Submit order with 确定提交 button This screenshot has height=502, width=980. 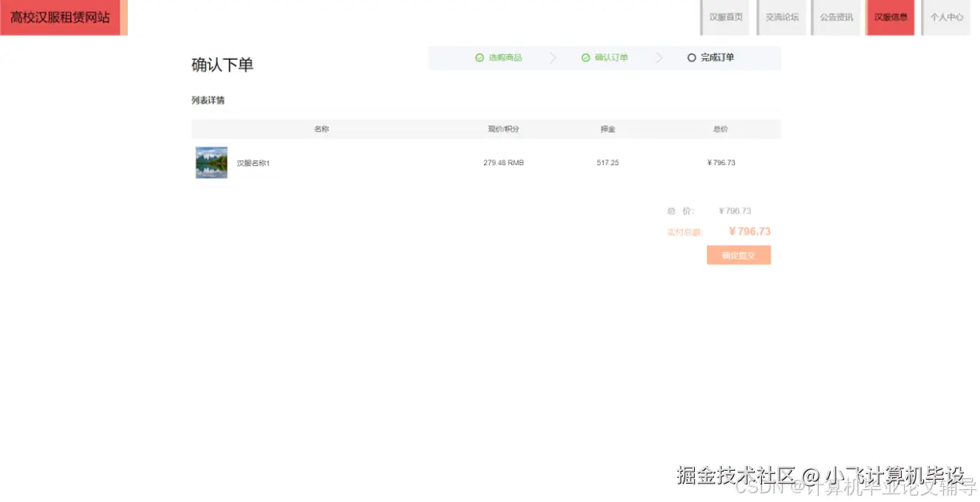739,255
